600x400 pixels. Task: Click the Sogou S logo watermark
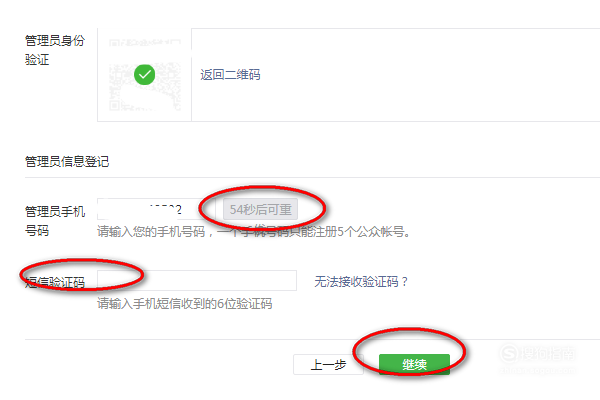tap(509, 353)
